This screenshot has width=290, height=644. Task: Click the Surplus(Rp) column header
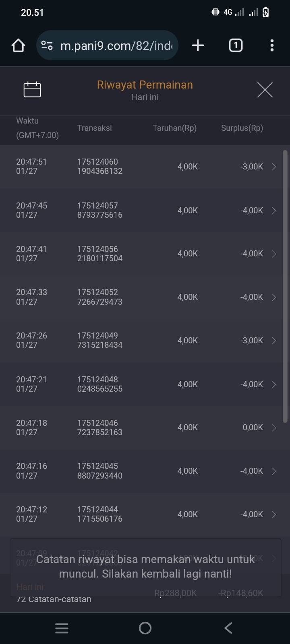[242, 128]
